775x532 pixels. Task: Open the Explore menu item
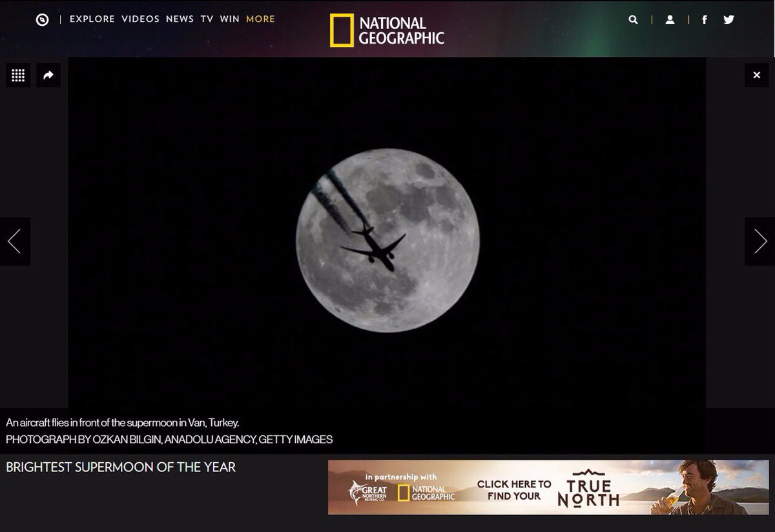(x=92, y=19)
